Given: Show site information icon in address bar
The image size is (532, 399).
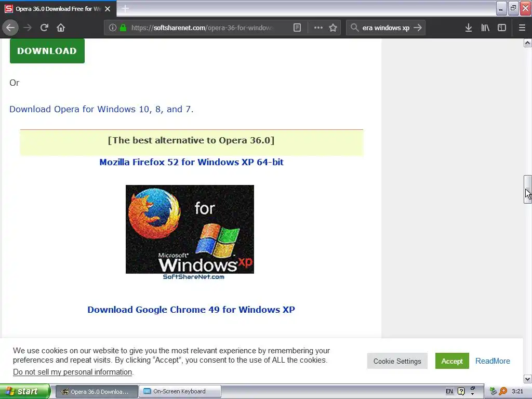Looking at the screenshot, I should [x=113, y=28].
